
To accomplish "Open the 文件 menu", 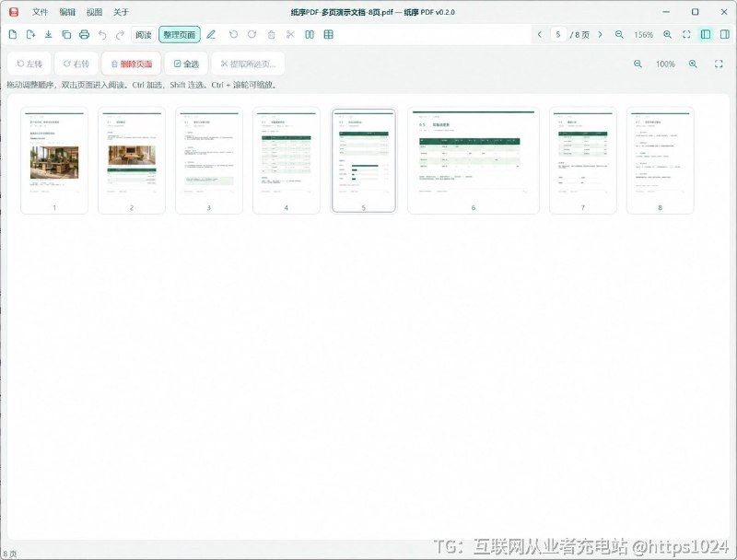I will [40, 12].
